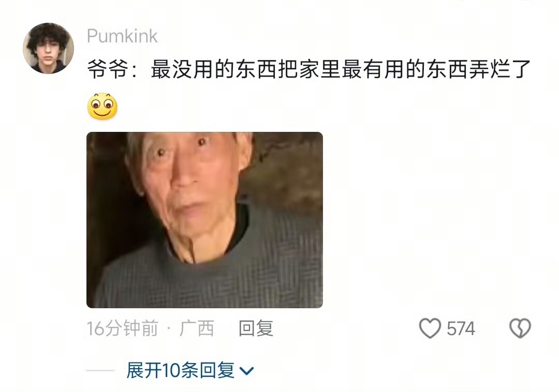Open the attached grandfather photo
559x392 pixels.
coord(204,220)
